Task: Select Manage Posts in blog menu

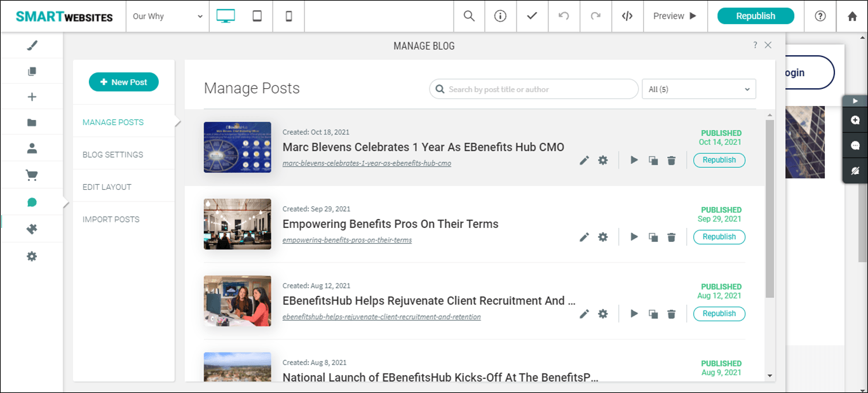Action: coord(113,122)
